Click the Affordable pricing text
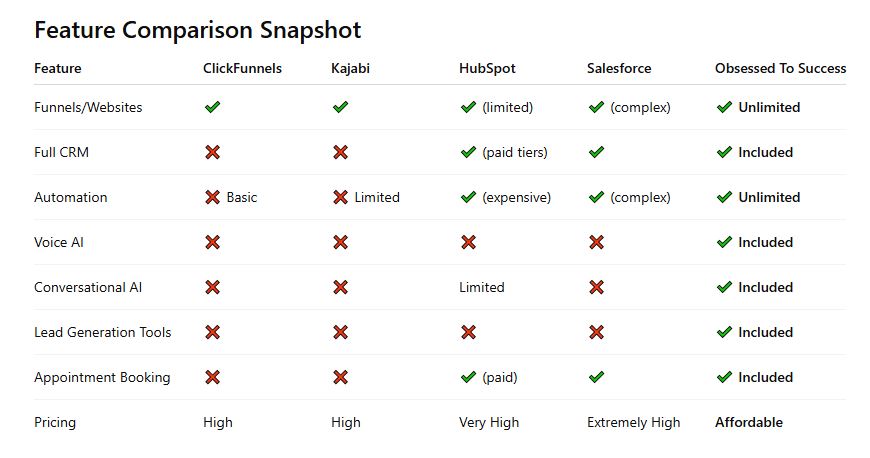Viewport: 870px width, 458px height. tap(748, 422)
